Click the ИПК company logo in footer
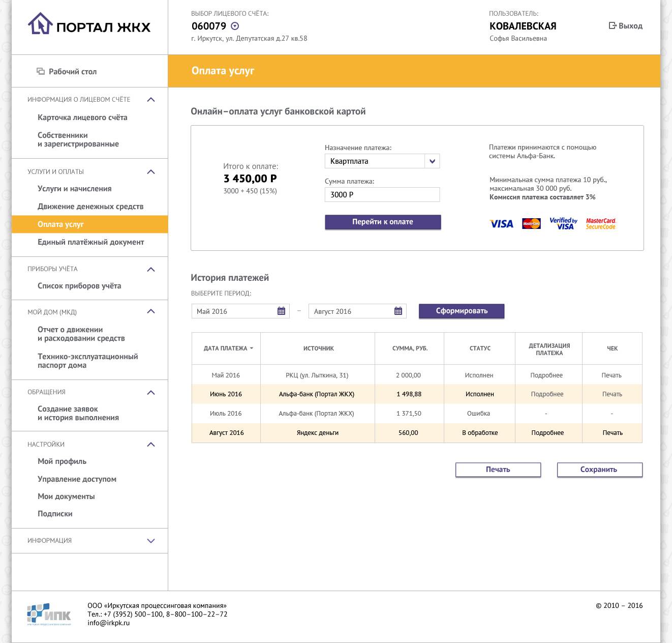This screenshot has width=672, height=643. pos(49,614)
